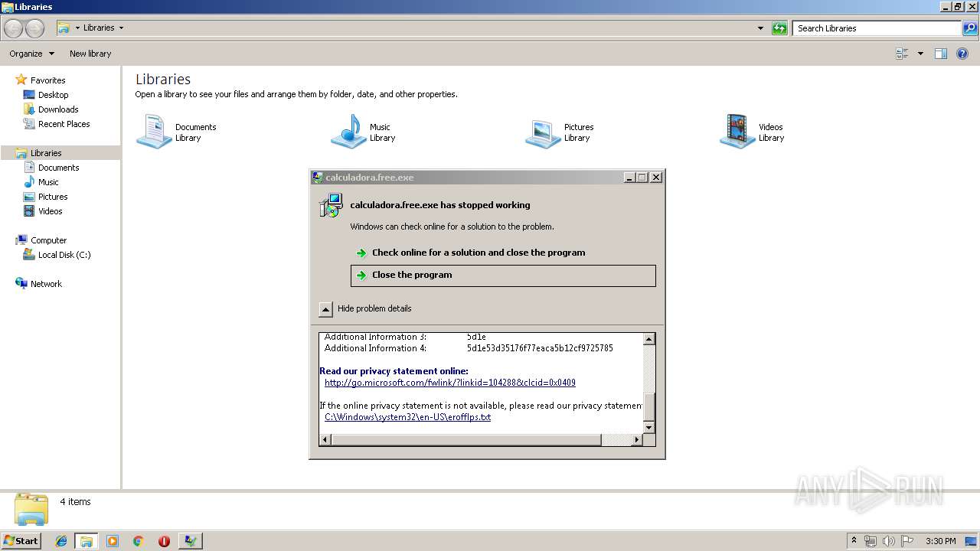
Task: Click Additional Information 4 hash value
Action: pos(540,348)
